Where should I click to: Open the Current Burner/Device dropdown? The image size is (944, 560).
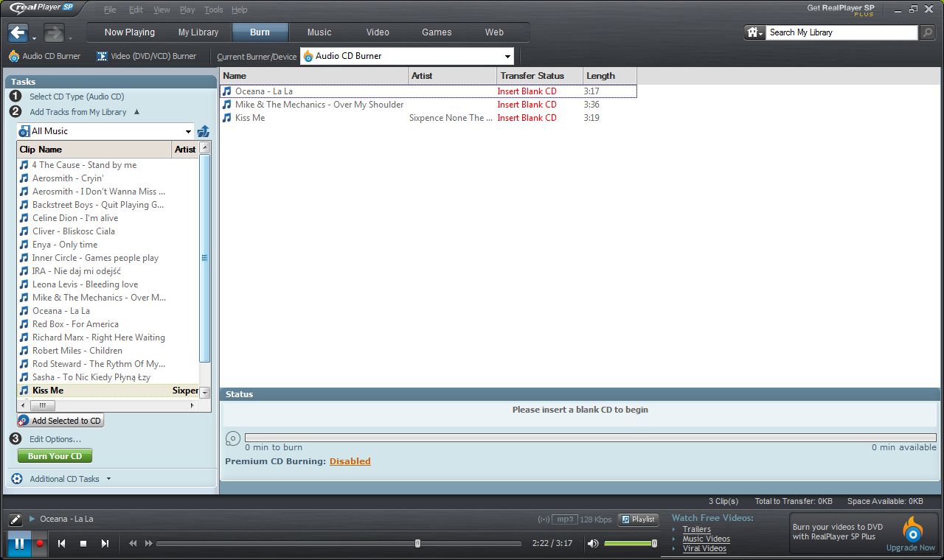[508, 57]
